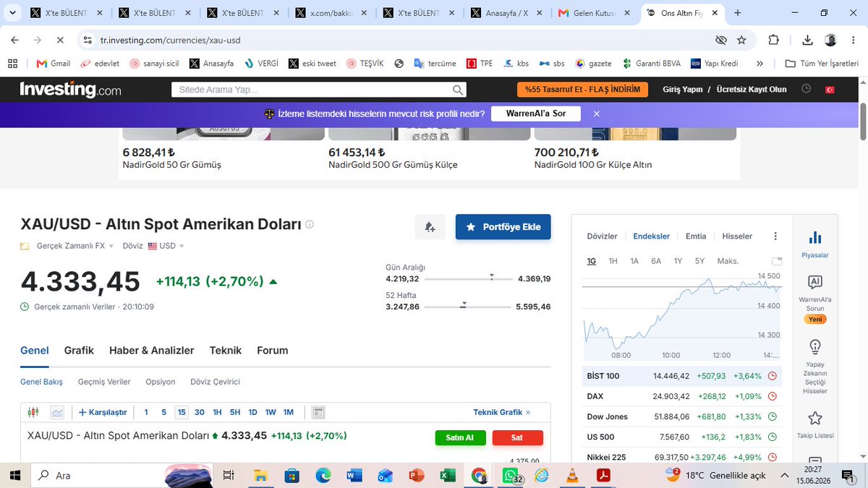Click the search magnifier in site search
Image resolution: width=868 pixels, height=488 pixels.
[458, 90]
